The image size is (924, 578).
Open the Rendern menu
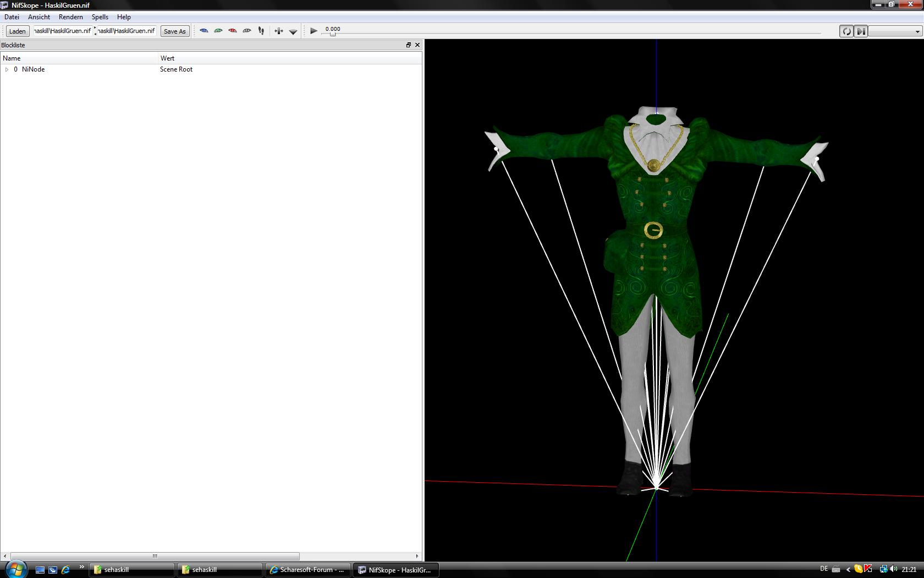point(70,17)
